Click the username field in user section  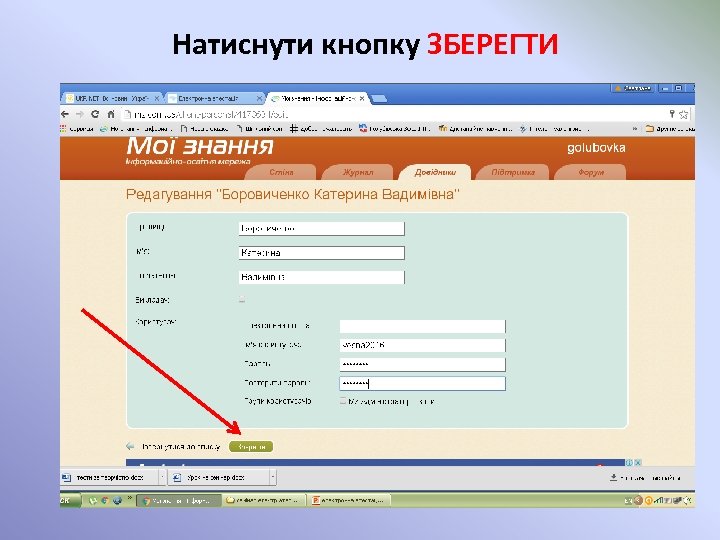pyautogui.click(x=422, y=345)
